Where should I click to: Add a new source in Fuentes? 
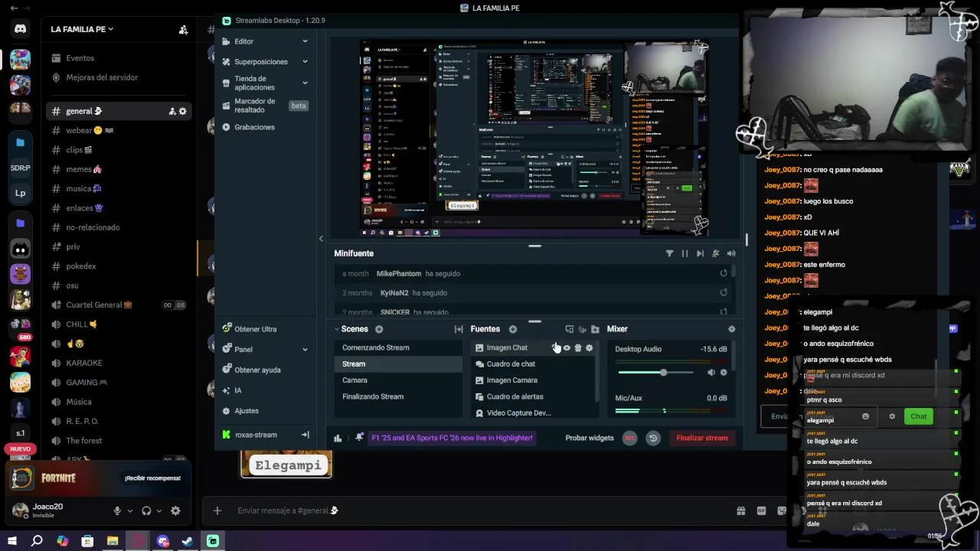[x=513, y=329]
